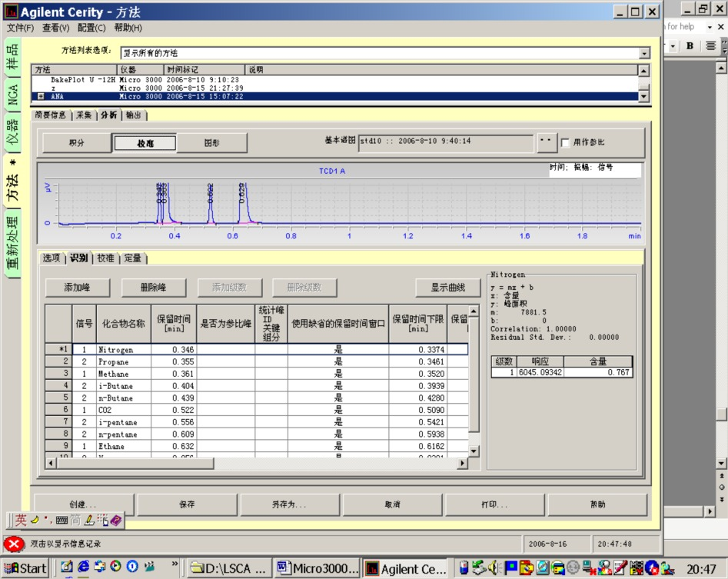This screenshot has height=579, width=728.
Task: Switch to the 校准 sub-tab
Action: click(106, 258)
